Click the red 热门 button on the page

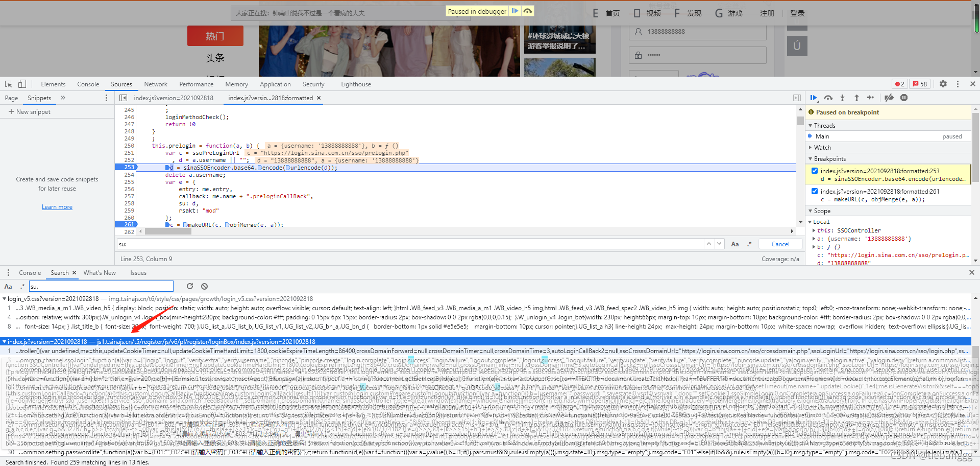[x=215, y=36]
